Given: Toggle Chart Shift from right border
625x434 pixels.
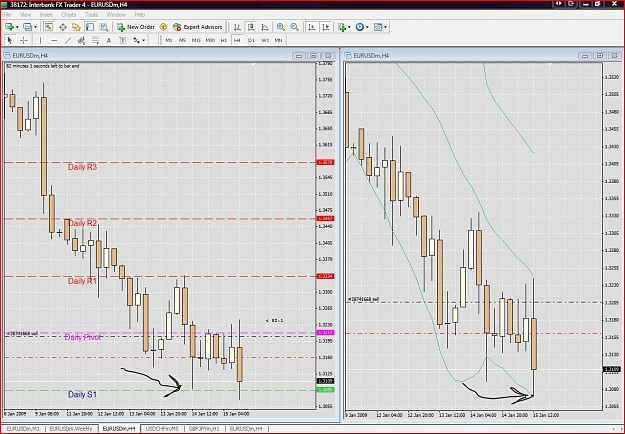Looking at the screenshot, I should (326, 27).
